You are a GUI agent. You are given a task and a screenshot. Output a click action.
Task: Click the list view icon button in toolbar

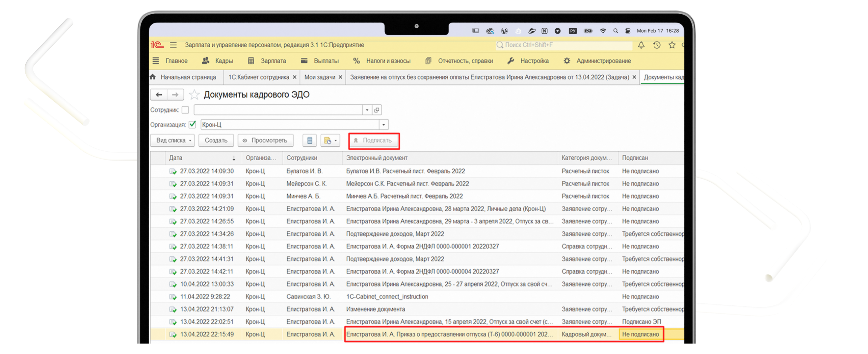[x=309, y=140]
